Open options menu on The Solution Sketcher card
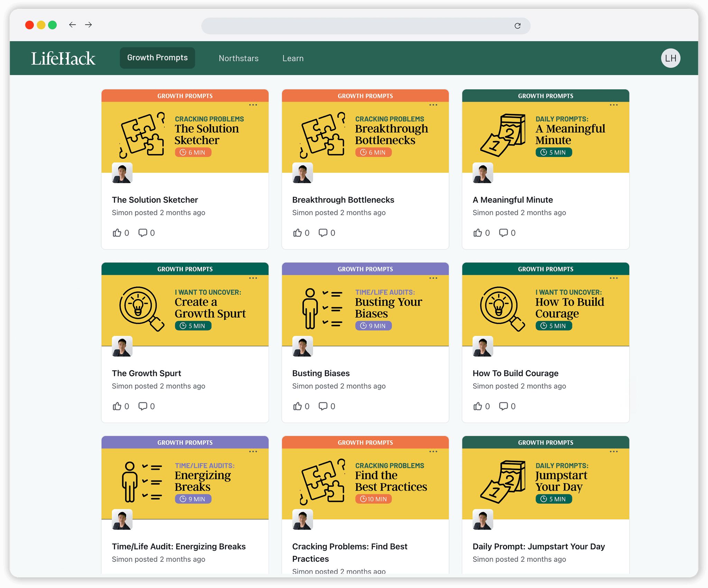The width and height of the screenshot is (708, 588). point(253,105)
